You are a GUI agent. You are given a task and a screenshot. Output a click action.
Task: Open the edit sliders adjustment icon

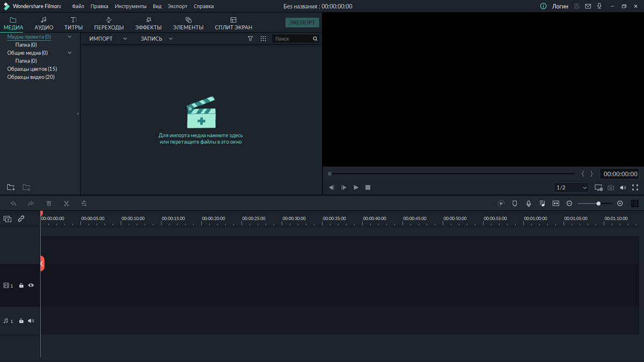click(84, 204)
